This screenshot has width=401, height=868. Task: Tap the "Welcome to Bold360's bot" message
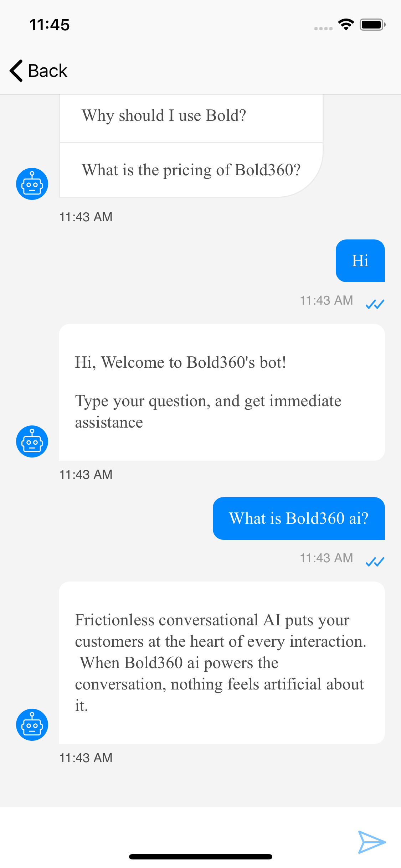coord(222,392)
